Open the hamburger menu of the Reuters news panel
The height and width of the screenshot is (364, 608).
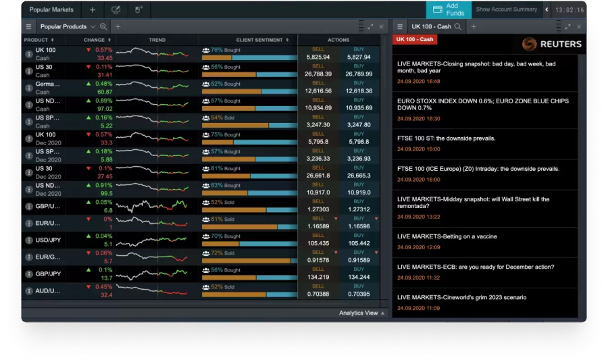tap(400, 27)
